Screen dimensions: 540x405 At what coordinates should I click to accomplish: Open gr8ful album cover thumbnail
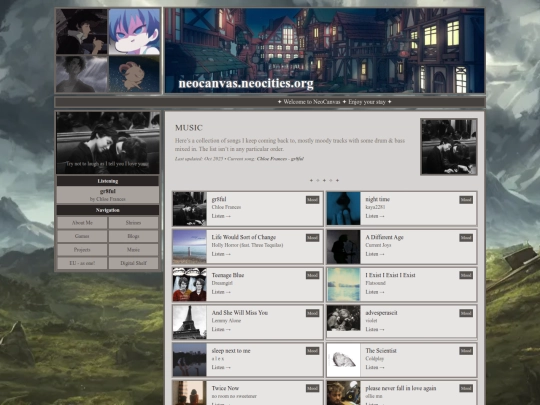click(190, 209)
